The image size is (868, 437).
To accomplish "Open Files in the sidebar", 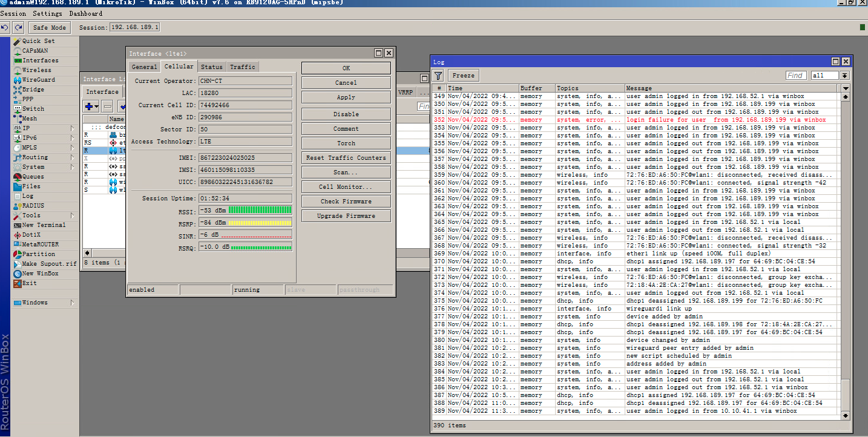I will point(31,186).
